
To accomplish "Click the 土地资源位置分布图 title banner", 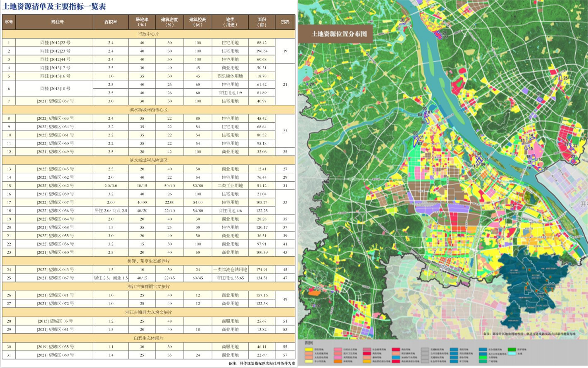I will [339, 34].
